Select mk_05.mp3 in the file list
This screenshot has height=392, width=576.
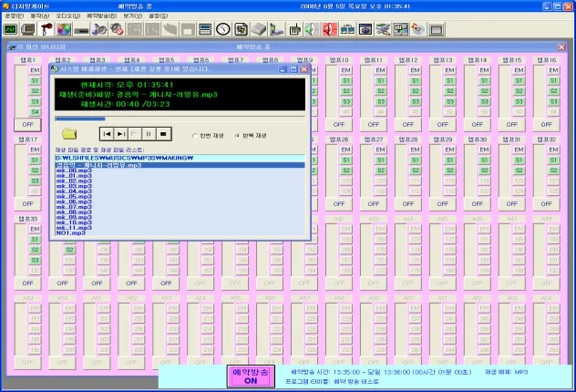coord(74,197)
